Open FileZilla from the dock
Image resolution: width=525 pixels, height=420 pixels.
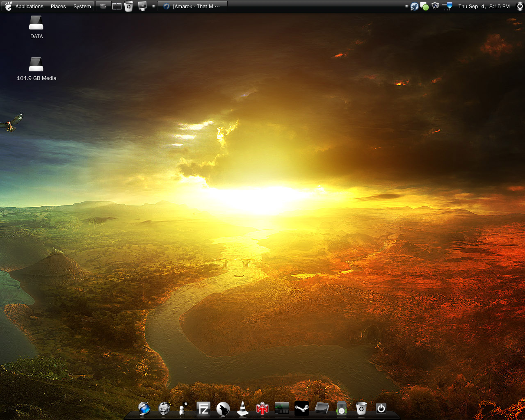pos(203,408)
